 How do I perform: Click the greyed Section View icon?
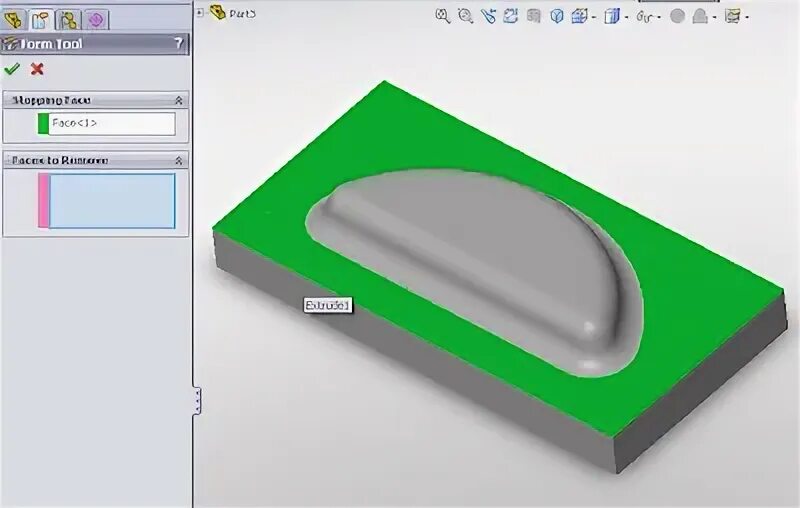click(x=534, y=16)
